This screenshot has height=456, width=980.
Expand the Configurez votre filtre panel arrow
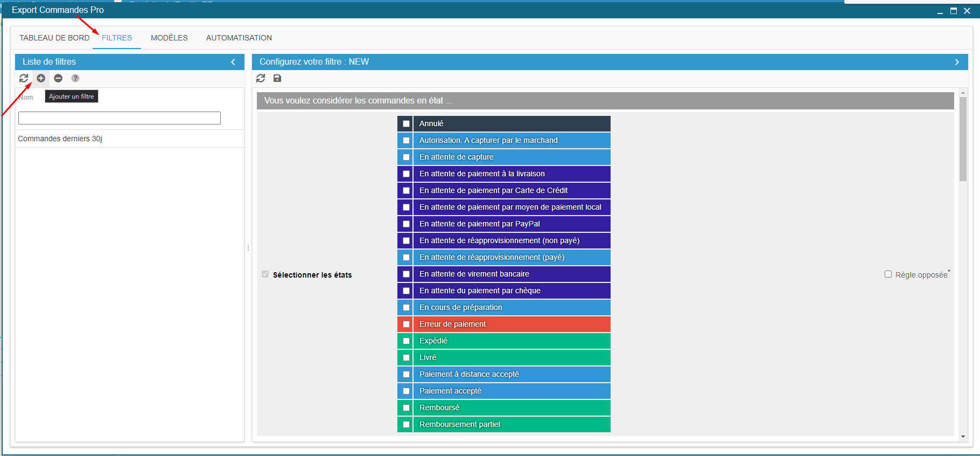click(x=957, y=62)
